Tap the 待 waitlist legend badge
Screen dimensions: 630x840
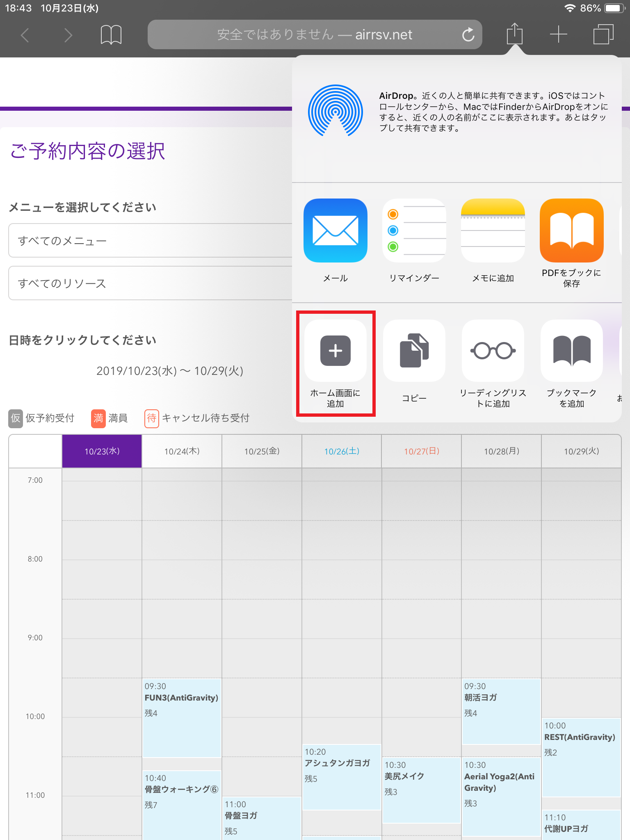[x=152, y=418]
